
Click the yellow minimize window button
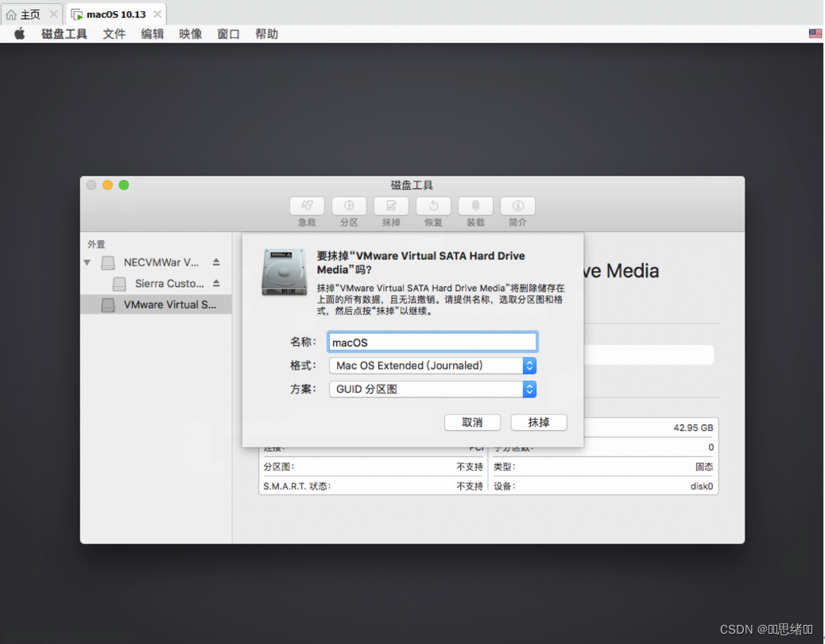click(107, 185)
